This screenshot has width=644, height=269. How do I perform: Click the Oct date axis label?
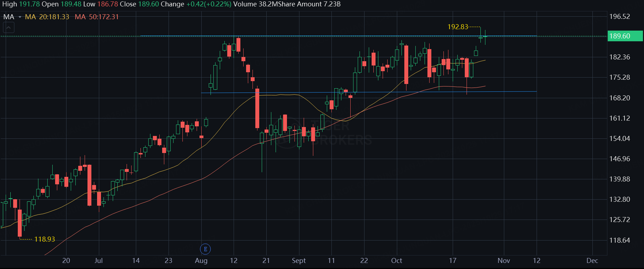coord(396,260)
